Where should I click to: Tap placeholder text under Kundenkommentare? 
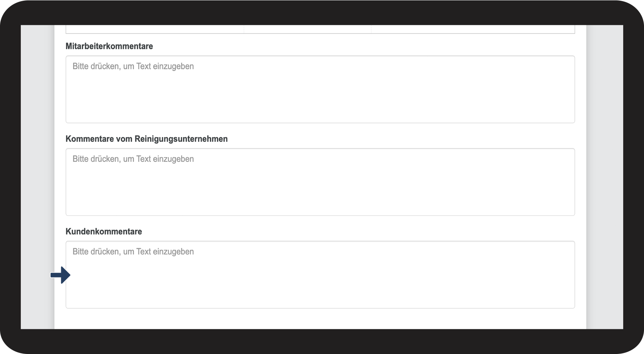[133, 252]
